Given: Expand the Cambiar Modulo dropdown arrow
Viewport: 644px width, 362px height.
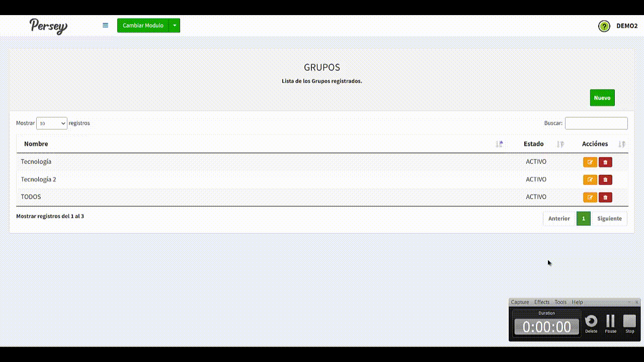Looking at the screenshot, I should pyautogui.click(x=175, y=26).
